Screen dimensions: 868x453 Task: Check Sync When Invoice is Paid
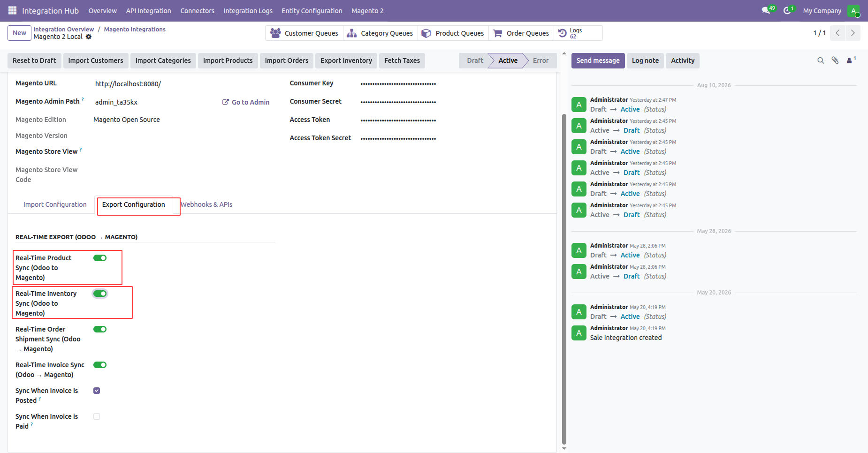coord(97,416)
